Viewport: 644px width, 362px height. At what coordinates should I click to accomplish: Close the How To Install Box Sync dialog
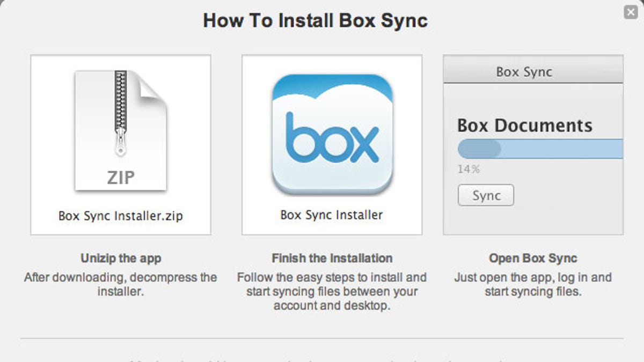631,12
